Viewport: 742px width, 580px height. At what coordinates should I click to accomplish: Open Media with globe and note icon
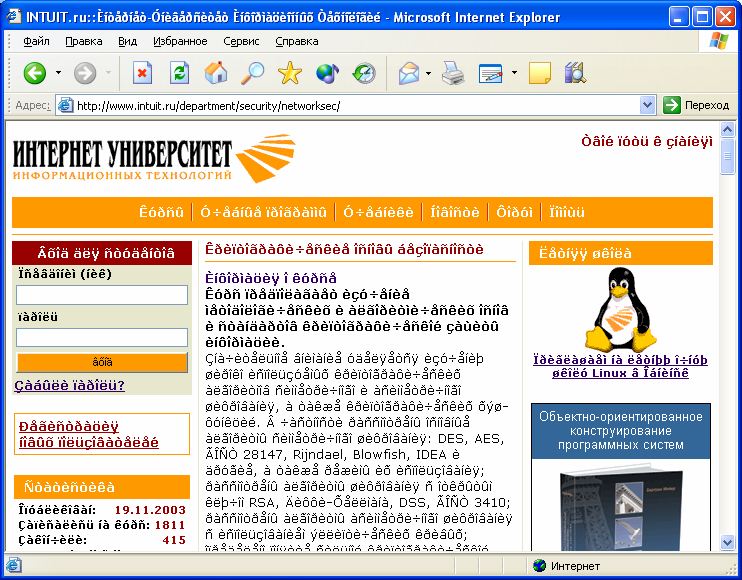(x=327, y=73)
